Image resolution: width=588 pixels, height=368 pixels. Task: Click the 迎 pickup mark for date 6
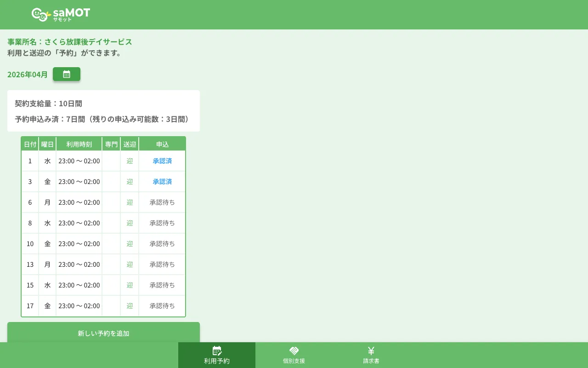130,202
